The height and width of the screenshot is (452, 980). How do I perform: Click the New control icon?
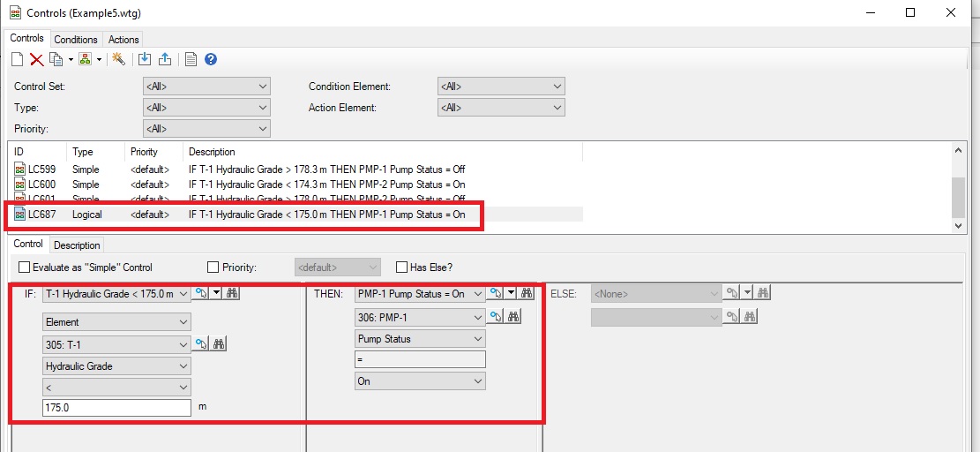pos(17,60)
